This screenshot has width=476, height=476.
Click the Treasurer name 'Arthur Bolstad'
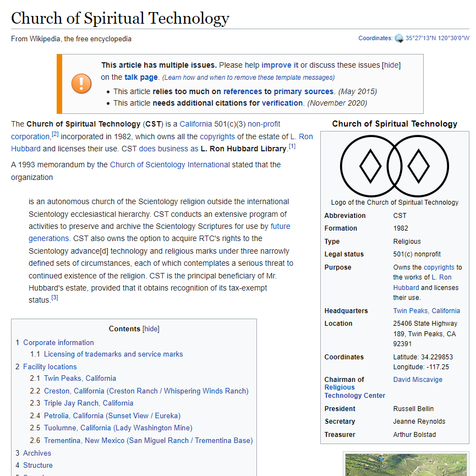click(x=414, y=435)
